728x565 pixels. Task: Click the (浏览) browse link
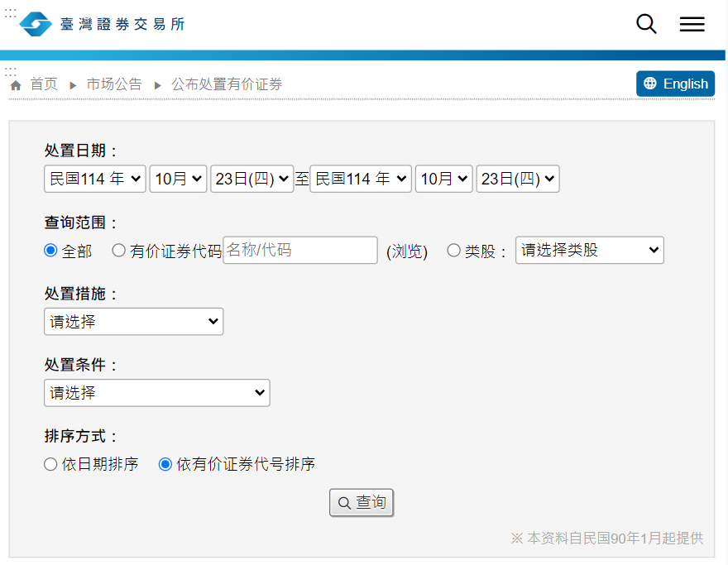[407, 251]
